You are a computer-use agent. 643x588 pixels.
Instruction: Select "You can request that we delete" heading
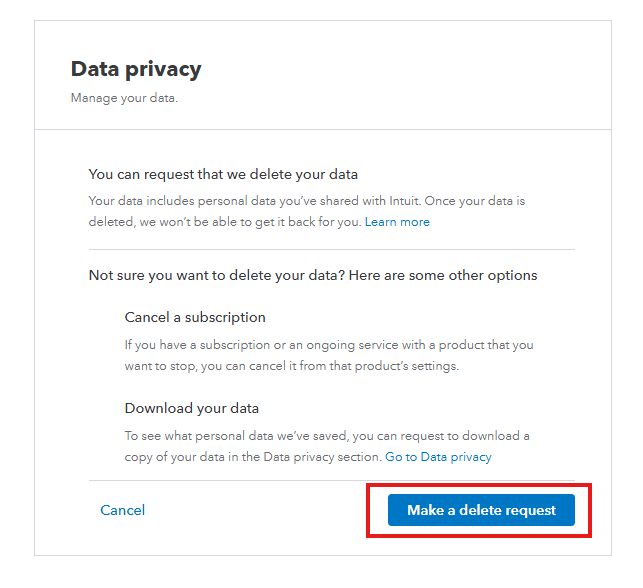coord(223,174)
